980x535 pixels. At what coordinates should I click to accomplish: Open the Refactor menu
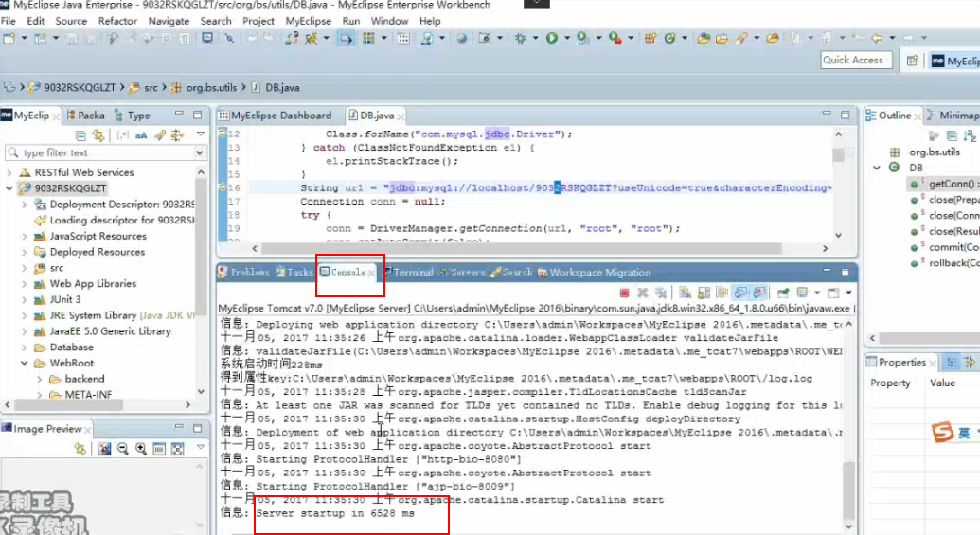117,21
